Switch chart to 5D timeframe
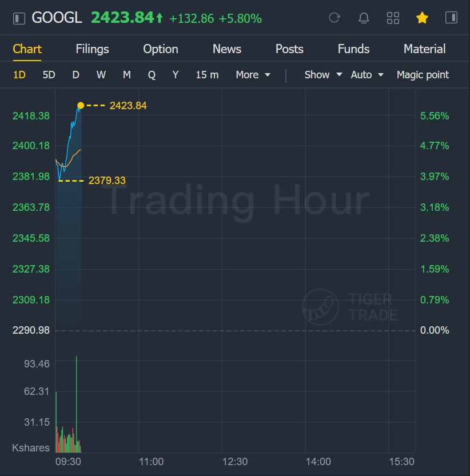The image size is (470, 476). pyautogui.click(x=49, y=75)
